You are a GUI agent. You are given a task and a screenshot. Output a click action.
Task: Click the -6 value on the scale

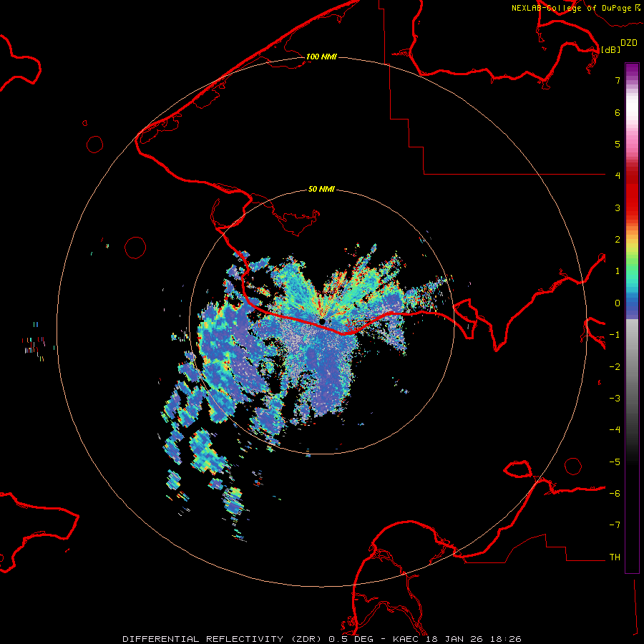615,494
